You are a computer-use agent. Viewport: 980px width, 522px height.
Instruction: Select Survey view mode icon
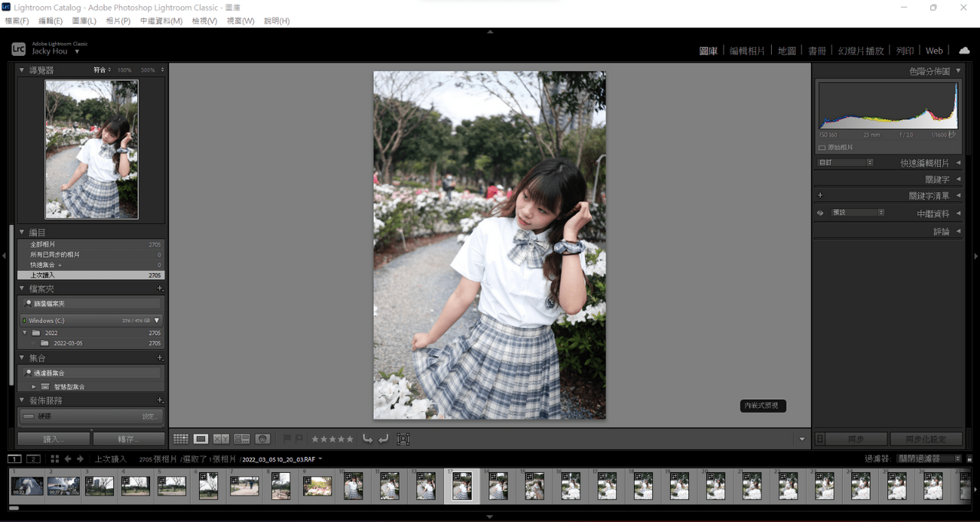click(x=243, y=439)
